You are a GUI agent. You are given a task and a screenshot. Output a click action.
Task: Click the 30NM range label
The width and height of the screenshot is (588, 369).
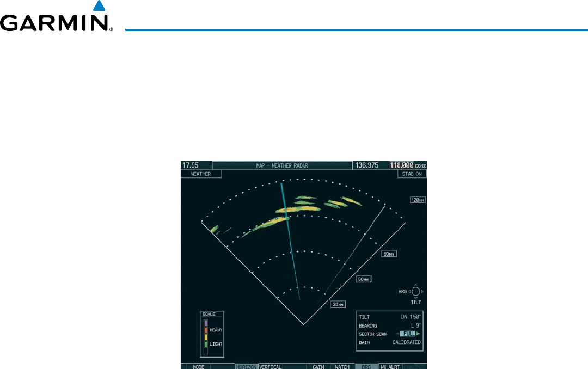pos(338,304)
